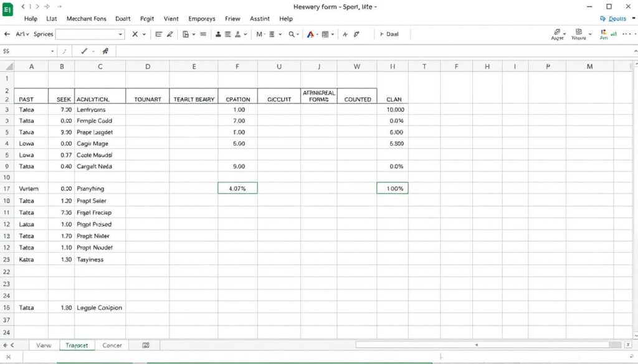Expand the Algst dropdown arrow
Image resolution: width=638 pixels, height=364 pixels.
[x=564, y=34]
